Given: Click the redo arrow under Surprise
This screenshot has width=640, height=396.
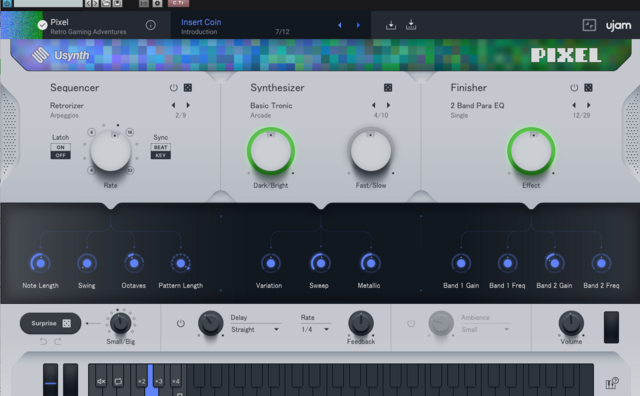Looking at the screenshot, I should (x=58, y=341).
